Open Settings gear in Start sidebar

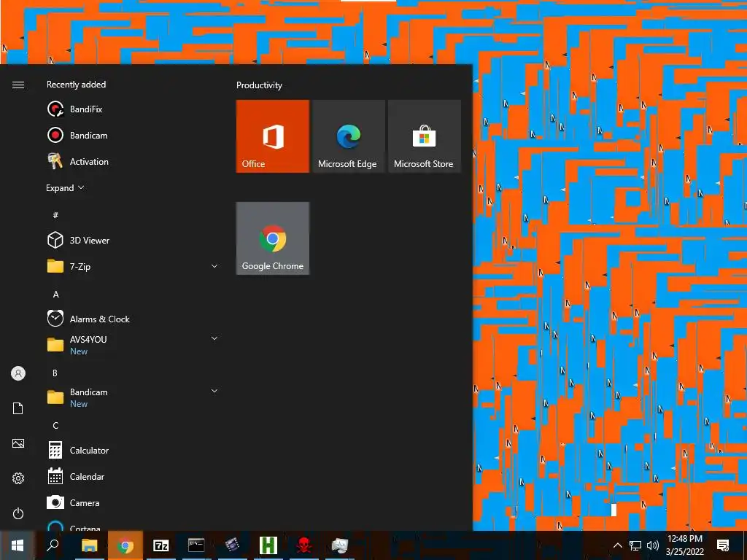(18, 478)
